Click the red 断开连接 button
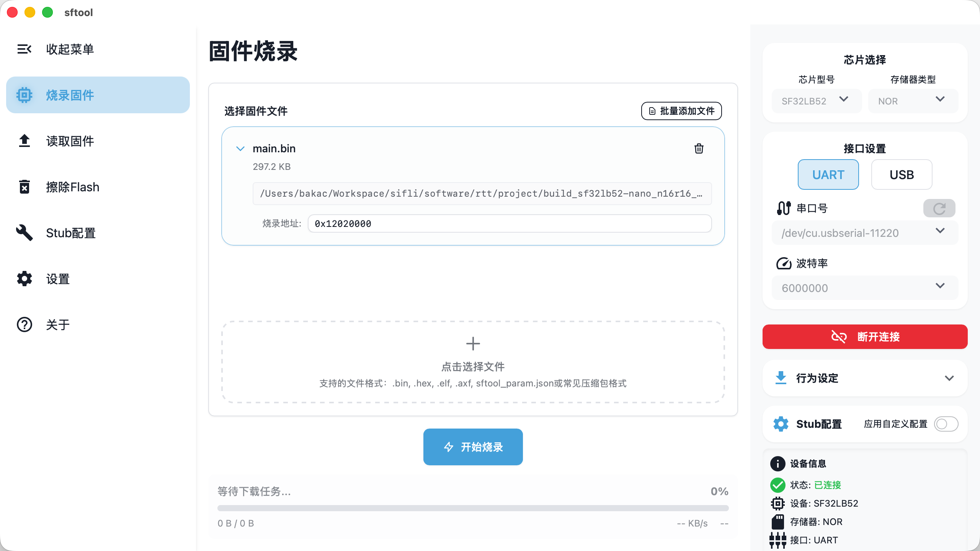980x551 pixels. click(x=864, y=337)
